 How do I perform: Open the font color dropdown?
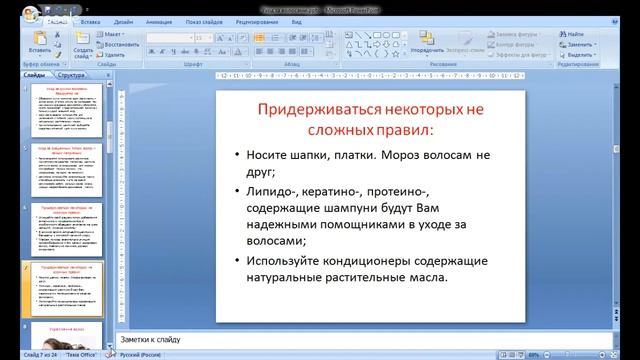240,51
